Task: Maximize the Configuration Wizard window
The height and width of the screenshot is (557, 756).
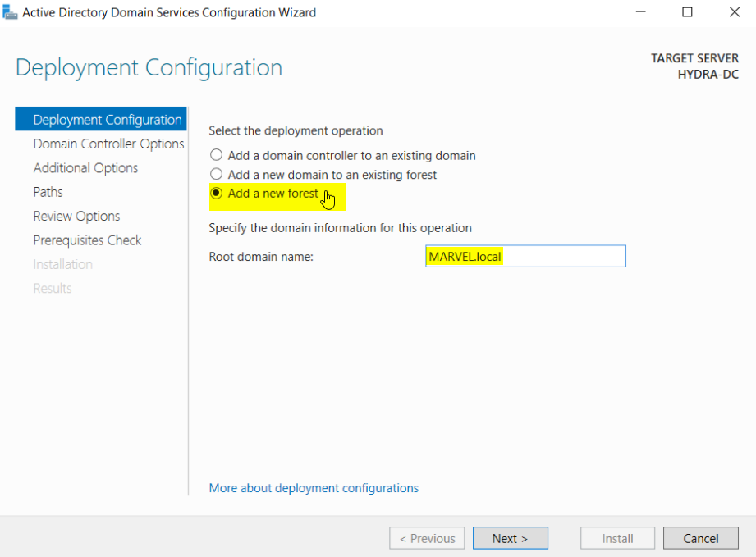Action: (687, 12)
